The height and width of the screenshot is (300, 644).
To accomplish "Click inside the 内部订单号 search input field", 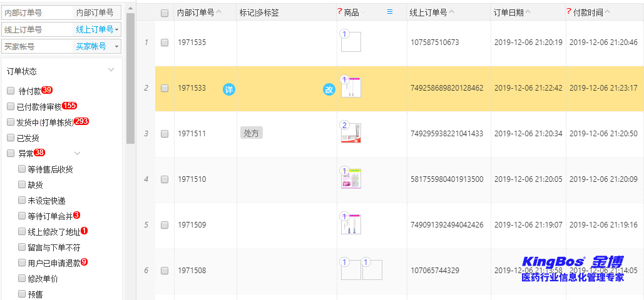I will [x=38, y=12].
